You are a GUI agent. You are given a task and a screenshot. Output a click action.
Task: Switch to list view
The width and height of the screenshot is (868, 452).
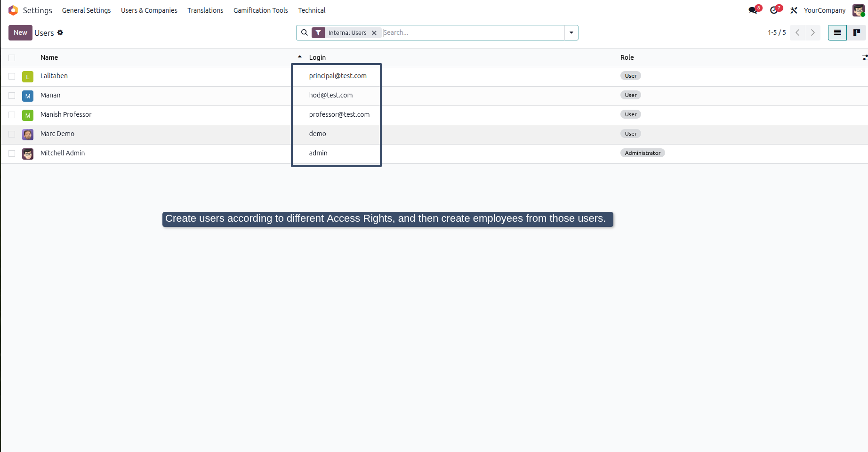pos(837,32)
